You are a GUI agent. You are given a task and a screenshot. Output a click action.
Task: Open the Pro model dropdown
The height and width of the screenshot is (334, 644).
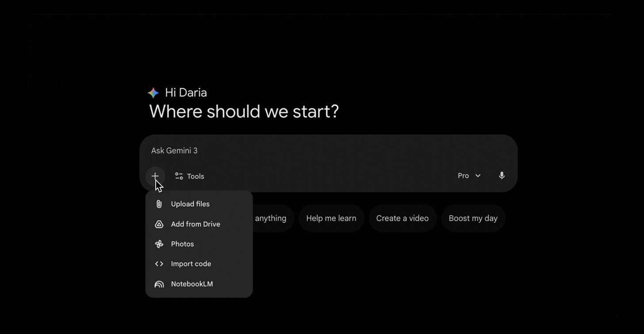(469, 176)
